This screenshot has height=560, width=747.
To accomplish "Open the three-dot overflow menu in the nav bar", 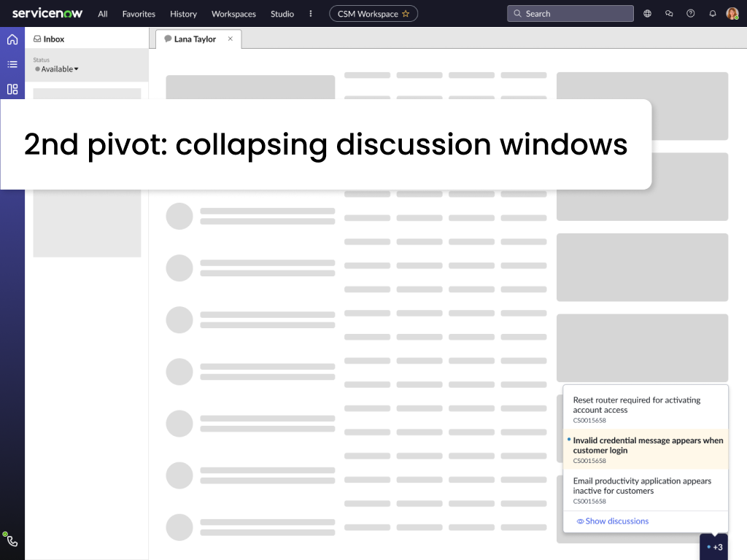I will [x=310, y=13].
